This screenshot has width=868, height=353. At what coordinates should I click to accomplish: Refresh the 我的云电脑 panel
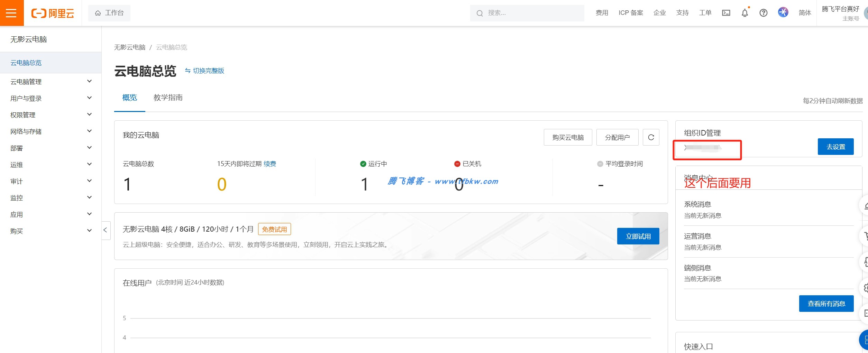(651, 137)
